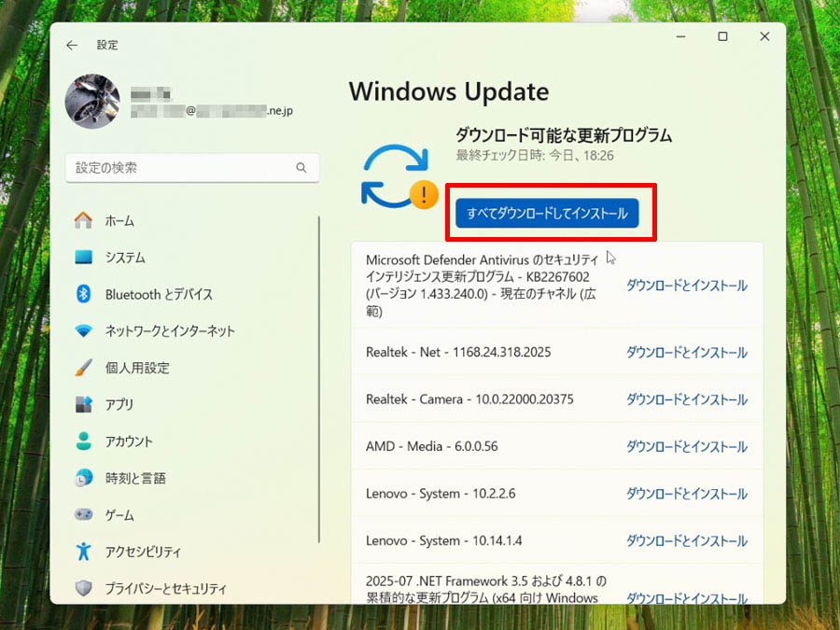
Task: Click the ゲーム controller icon
Action: coord(83,514)
